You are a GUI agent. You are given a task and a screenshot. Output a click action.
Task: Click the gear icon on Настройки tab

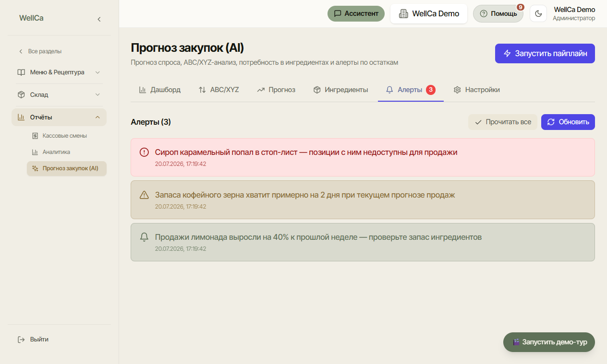457,90
